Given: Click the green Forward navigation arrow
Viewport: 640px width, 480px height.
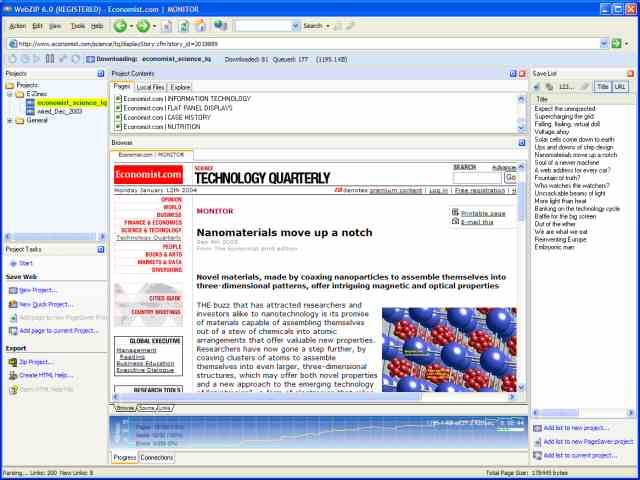Looking at the screenshot, I should point(142,26).
